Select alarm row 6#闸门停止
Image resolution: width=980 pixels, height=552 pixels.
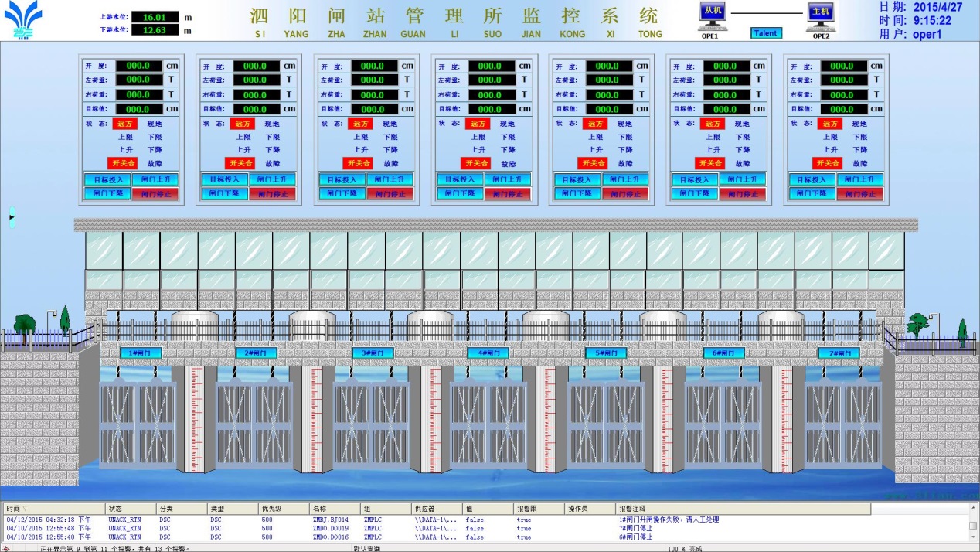point(485,537)
